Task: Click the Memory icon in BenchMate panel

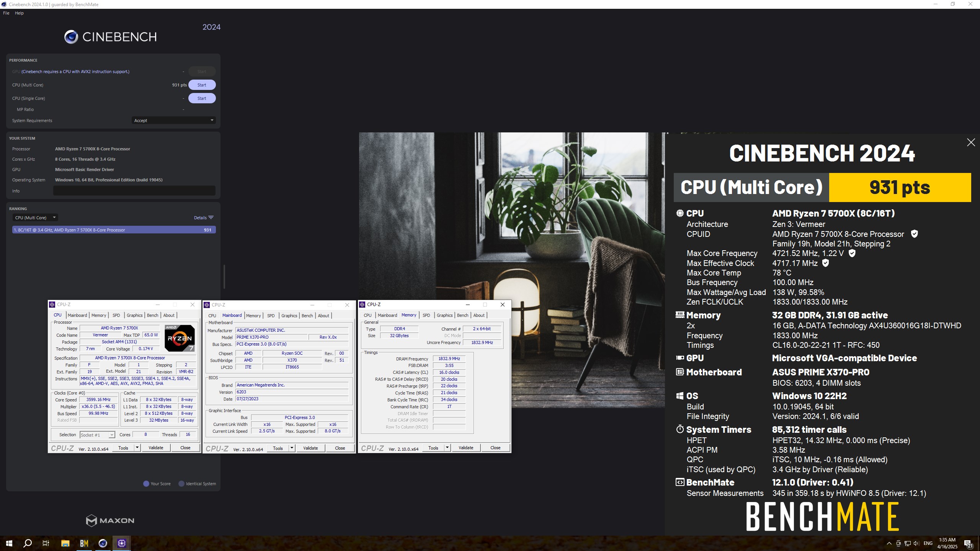Action: 680,315
